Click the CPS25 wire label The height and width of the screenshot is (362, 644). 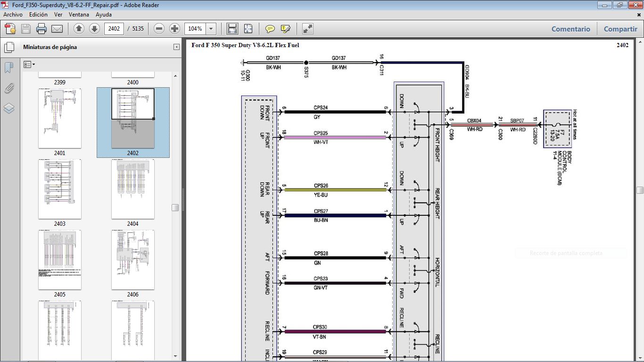(x=321, y=133)
